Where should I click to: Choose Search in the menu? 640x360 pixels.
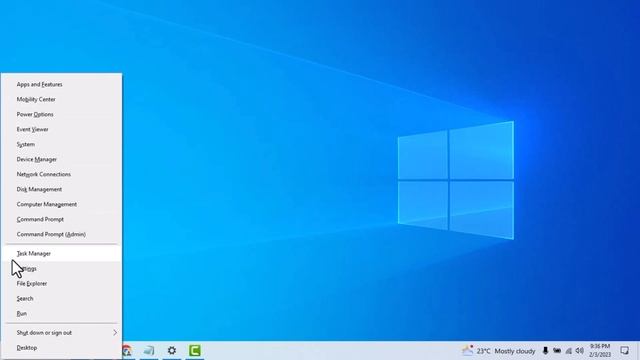61,299
